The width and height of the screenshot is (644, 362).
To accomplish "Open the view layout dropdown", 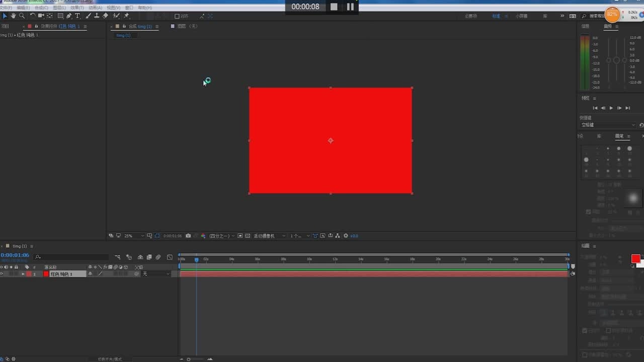I will tap(300, 236).
